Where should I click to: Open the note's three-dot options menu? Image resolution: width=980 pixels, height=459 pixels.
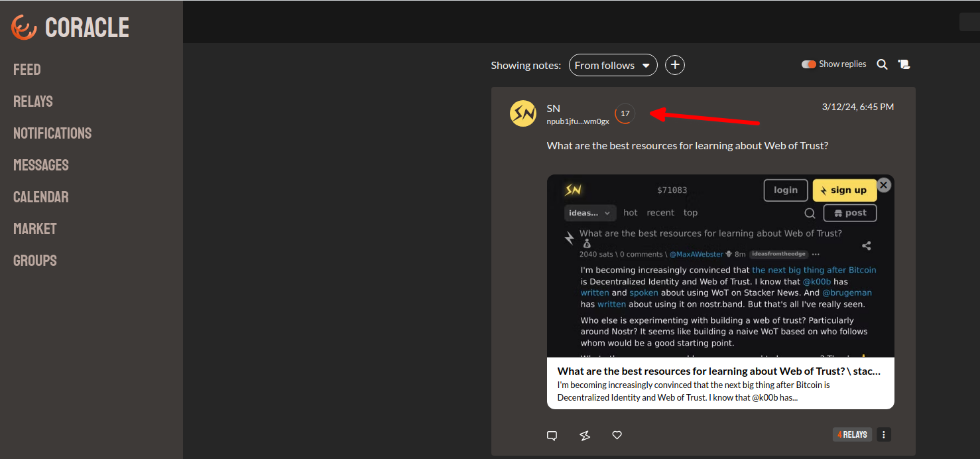[x=883, y=434]
